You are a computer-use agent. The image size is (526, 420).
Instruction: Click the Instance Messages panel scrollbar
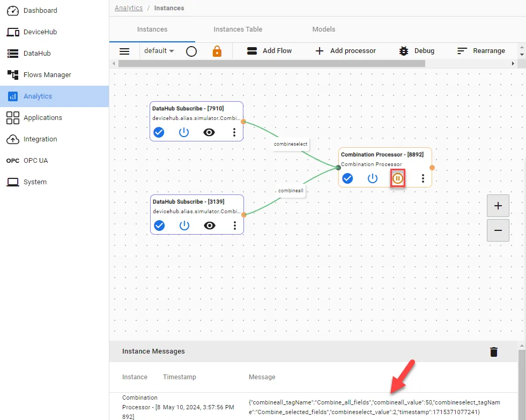click(x=522, y=385)
